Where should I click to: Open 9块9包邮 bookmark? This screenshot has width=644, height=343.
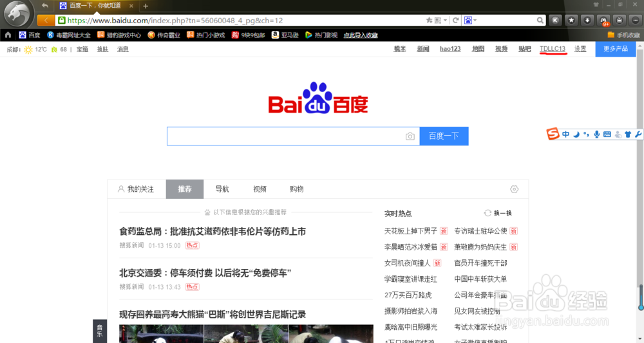point(248,35)
